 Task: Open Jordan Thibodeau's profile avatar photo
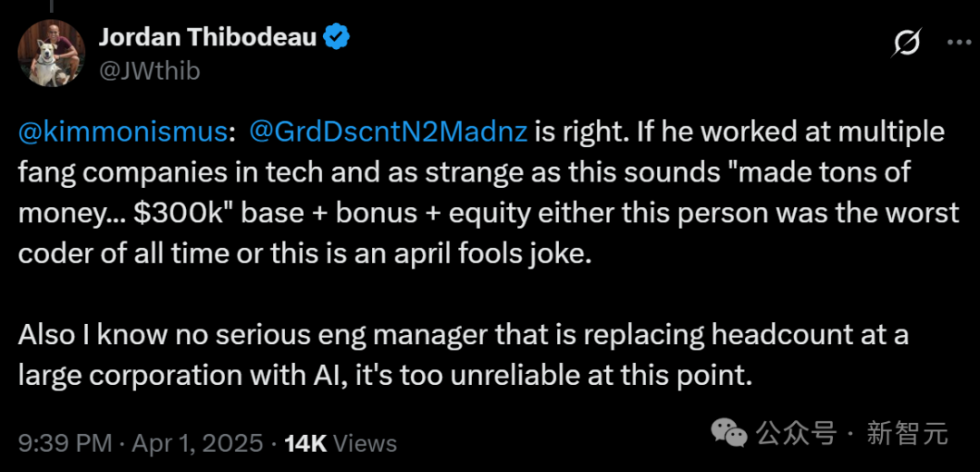click(51, 54)
